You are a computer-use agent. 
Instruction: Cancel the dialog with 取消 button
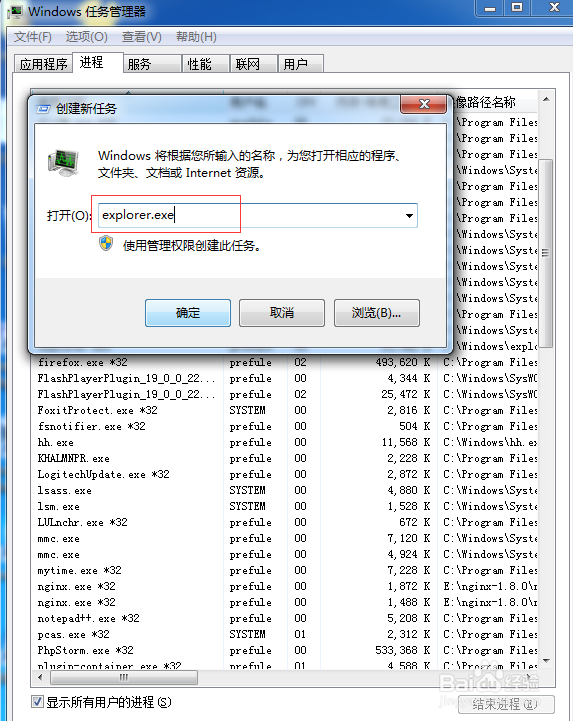(x=282, y=313)
